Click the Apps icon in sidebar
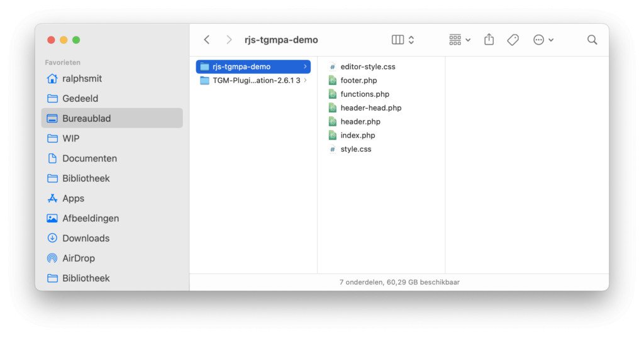The image size is (644, 337). pos(52,198)
